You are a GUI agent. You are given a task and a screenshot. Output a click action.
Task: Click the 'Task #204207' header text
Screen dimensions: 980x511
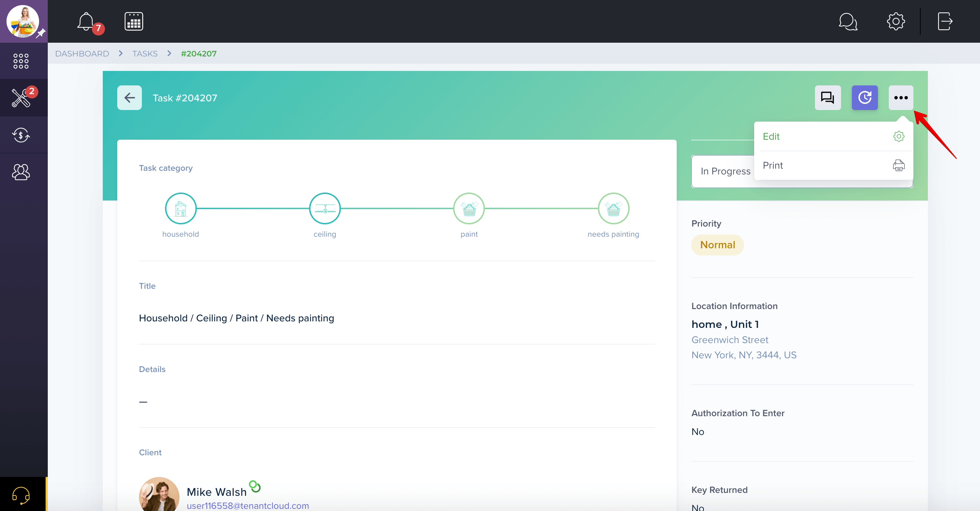click(185, 98)
